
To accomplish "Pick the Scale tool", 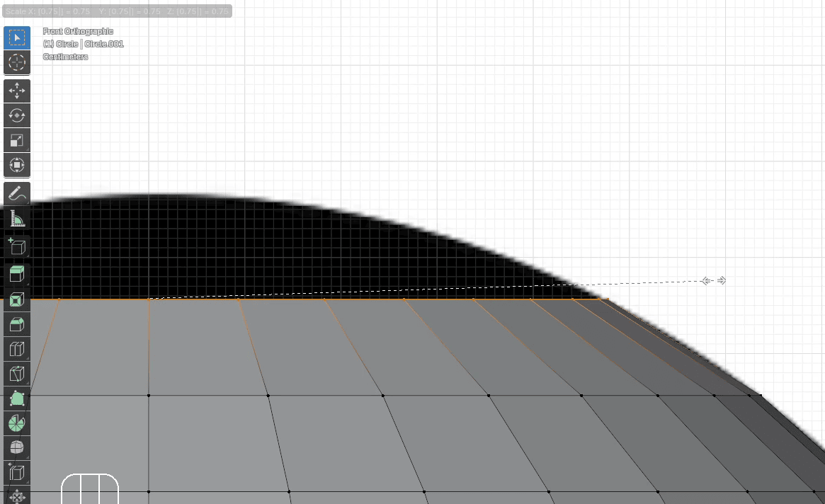I will tap(17, 140).
